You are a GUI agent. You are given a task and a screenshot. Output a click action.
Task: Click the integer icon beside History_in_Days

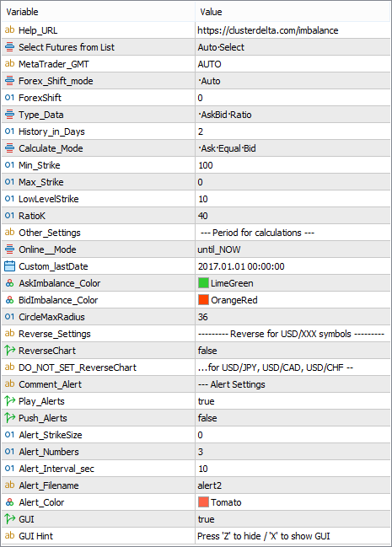tap(9, 131)
